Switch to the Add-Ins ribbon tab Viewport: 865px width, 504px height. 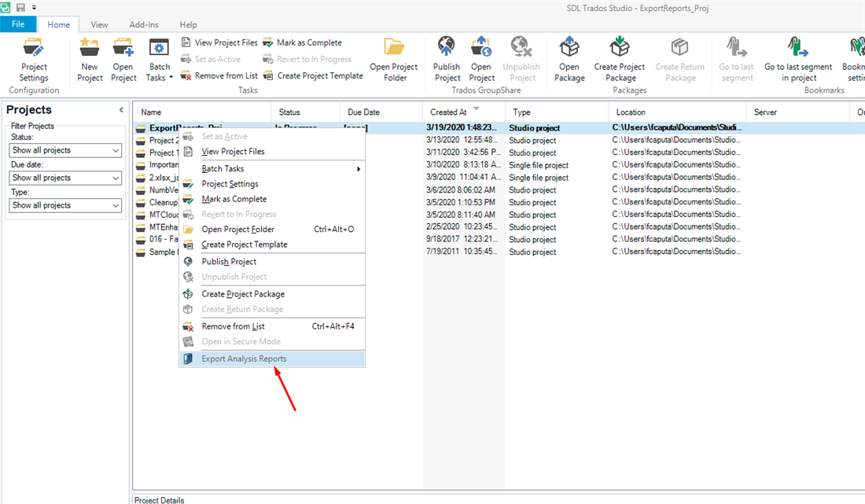coord(144,25)
